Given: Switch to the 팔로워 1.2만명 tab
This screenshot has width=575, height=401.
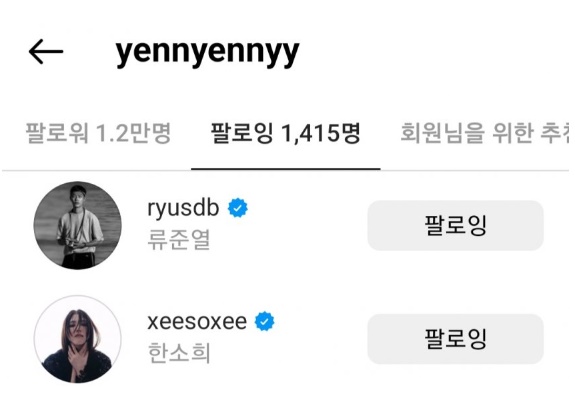Looking at the screenshot, I should click(x=98, y=133).
